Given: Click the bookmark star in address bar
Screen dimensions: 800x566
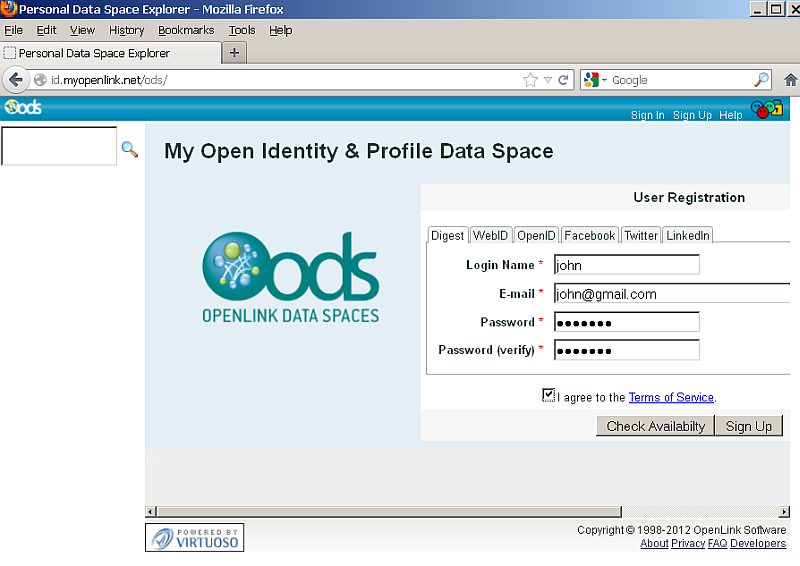Looking at the screenshot, I should pyautogui.click(x=530, y=80).
